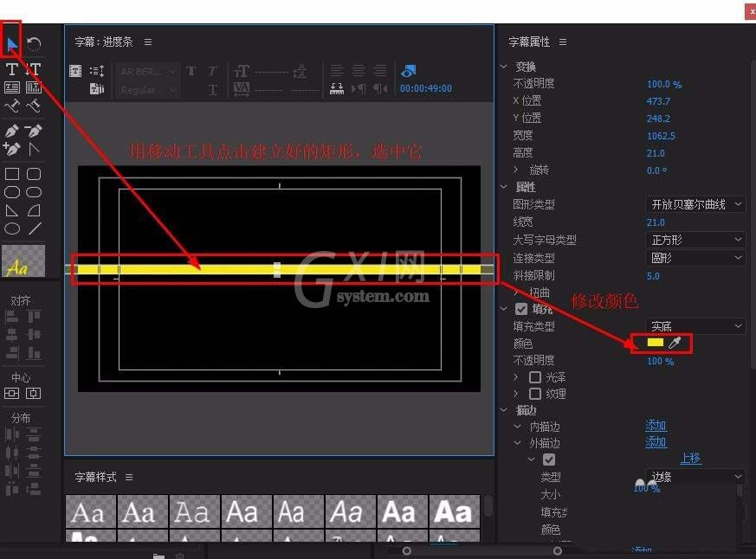Open Roll/Crawl options icon
This screenshot has width=756, height=559.
point(97,71)
